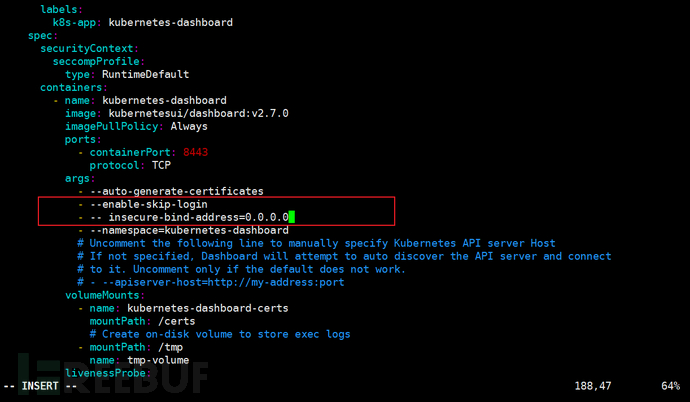690x402 pixels.
Task: Click the --enable-skip-login argument line
Action: coord(158,204)
